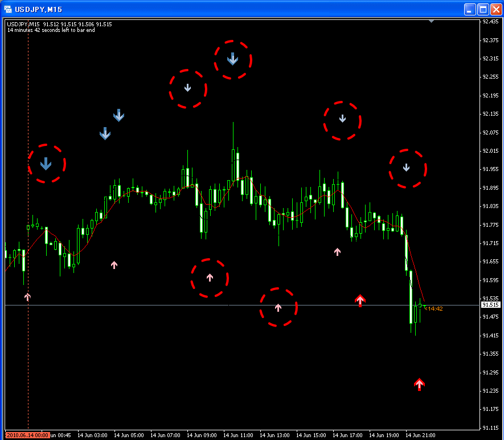Click the orange 14:42 bar timer label
Screen dimensions: 504x440
click(435, 309)
